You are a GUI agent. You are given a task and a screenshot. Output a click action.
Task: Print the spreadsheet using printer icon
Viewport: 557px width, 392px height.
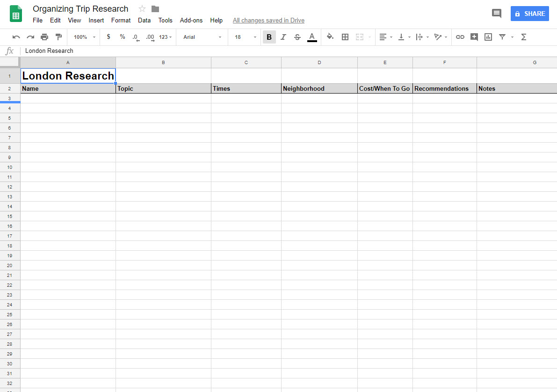44,37
